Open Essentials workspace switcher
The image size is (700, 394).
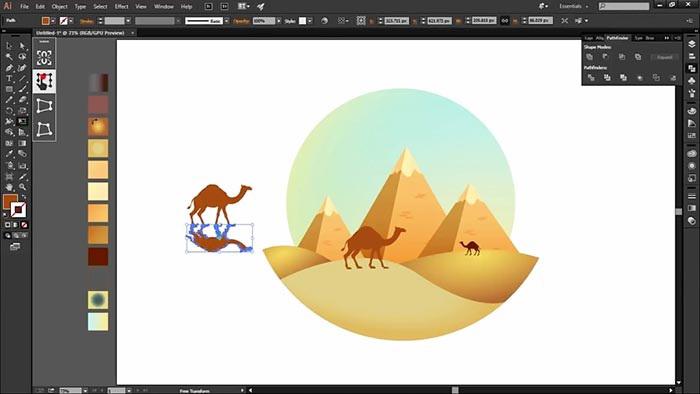point(574,6)
